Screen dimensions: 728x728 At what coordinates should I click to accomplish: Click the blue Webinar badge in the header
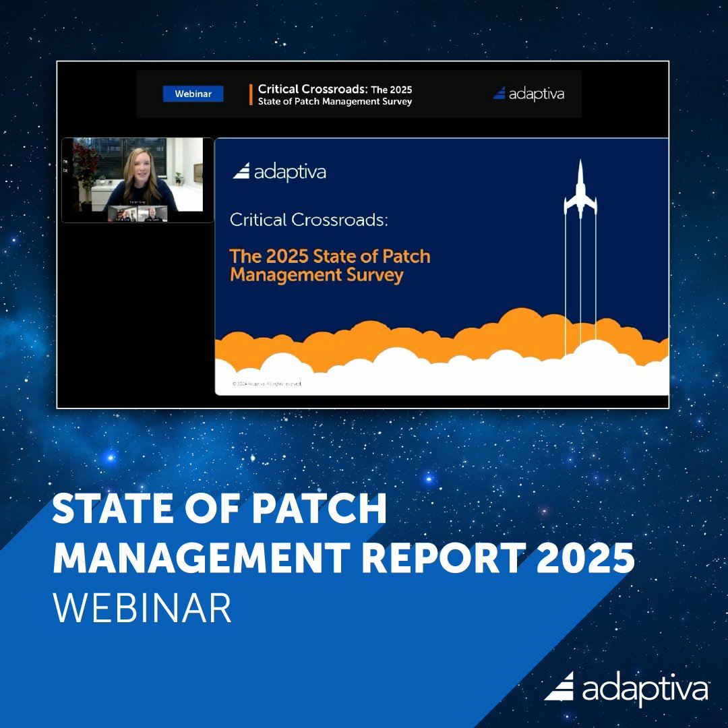pyautogui.click(x=193, y=94)
